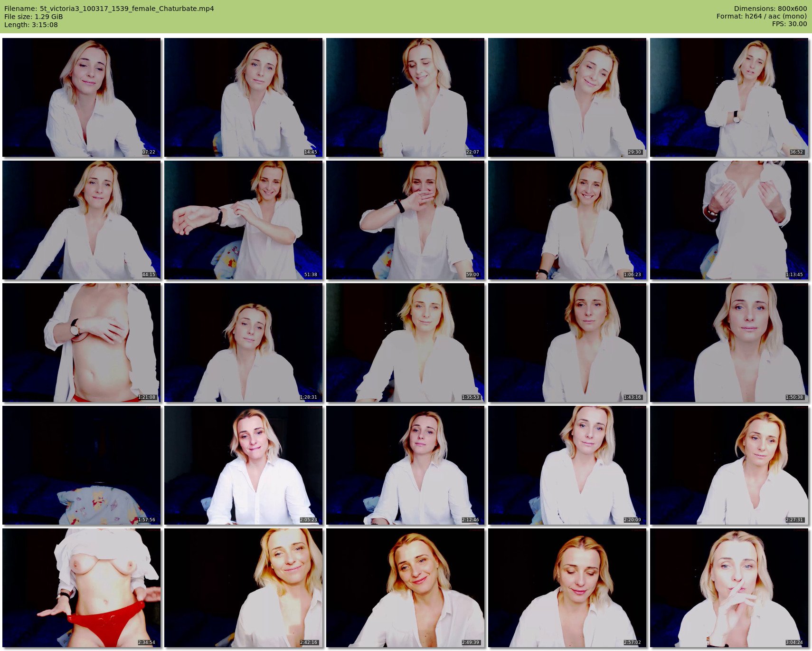Select the frame with timestamp 14:45

(x=244, y=97)
